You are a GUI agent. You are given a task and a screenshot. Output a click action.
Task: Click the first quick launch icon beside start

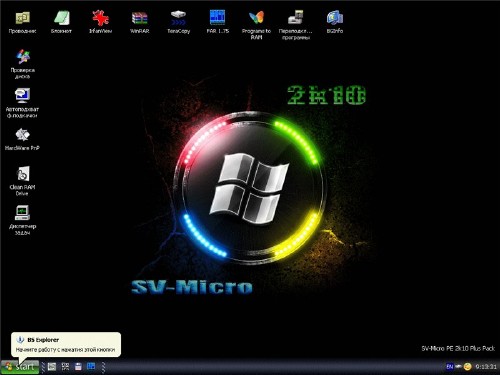click(x=52, y=367)
